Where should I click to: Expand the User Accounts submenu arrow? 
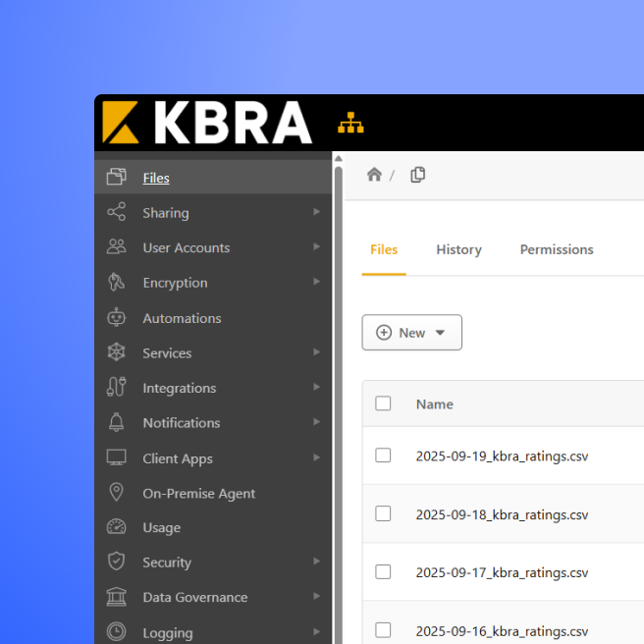[x=316, y=246]
